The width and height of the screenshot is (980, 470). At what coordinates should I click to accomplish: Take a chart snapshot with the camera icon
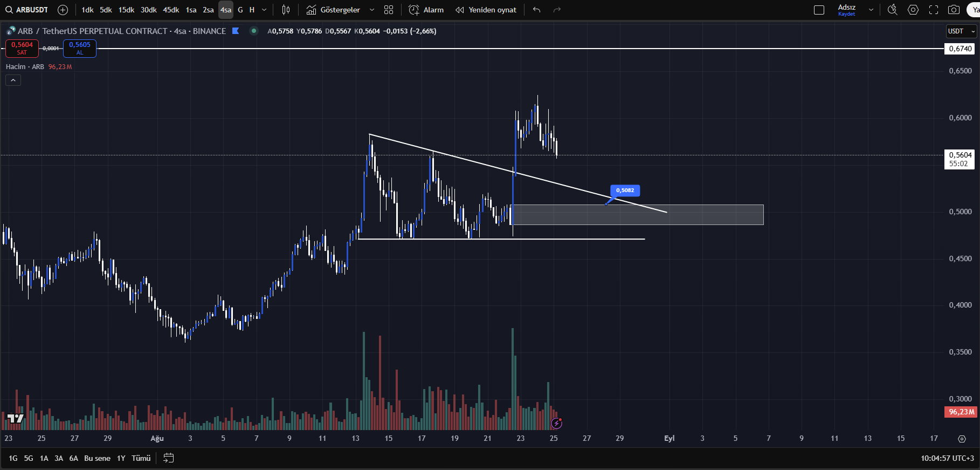[x=954, y=10]
